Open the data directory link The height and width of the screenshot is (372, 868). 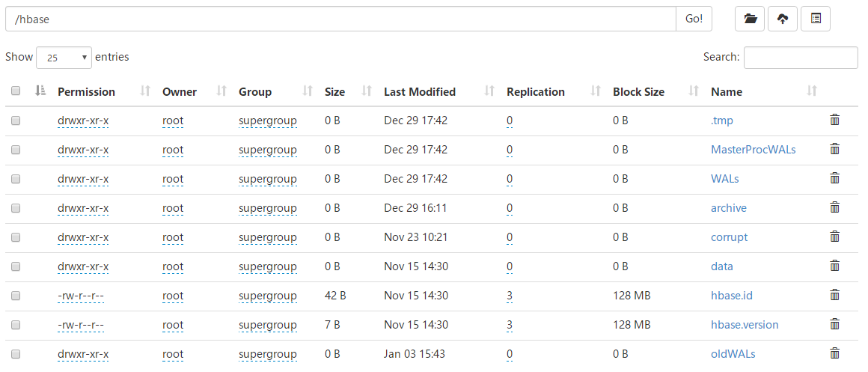point(721,266)
